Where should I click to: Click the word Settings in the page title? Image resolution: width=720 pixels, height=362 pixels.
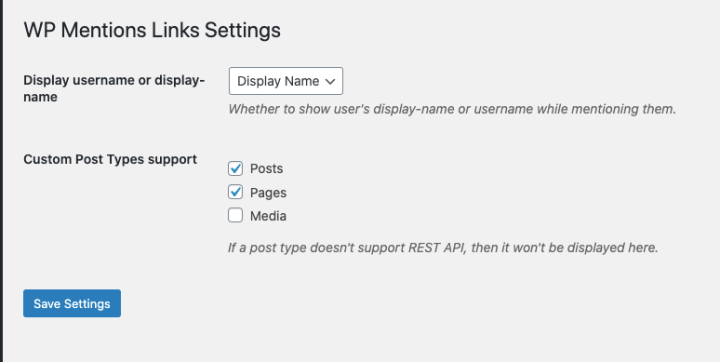242,30
